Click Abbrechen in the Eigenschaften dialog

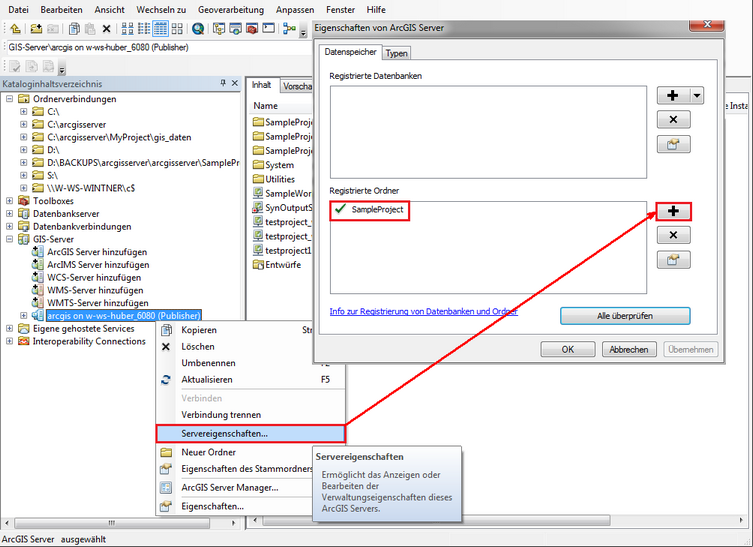click(x=629, y=349)
